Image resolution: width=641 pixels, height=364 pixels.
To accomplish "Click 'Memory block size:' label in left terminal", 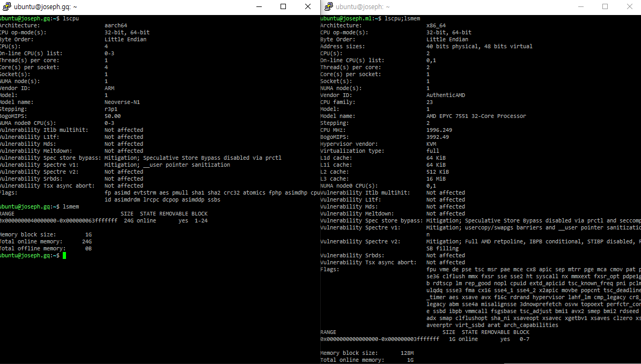I will coord(28,234).
